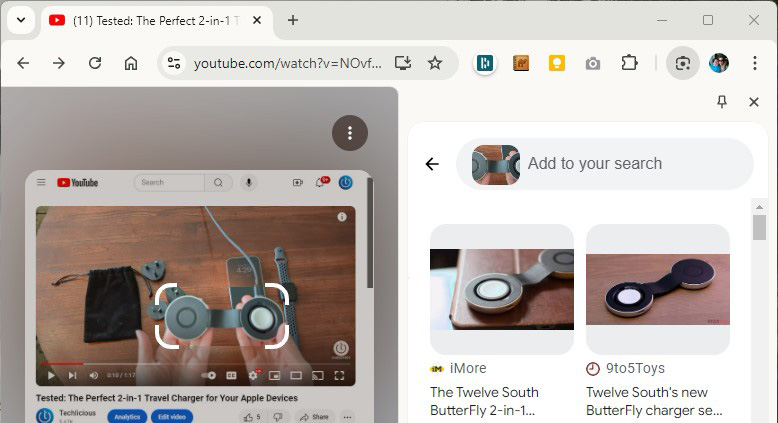Click the Home button in toolbar

[x=131, y=63]
